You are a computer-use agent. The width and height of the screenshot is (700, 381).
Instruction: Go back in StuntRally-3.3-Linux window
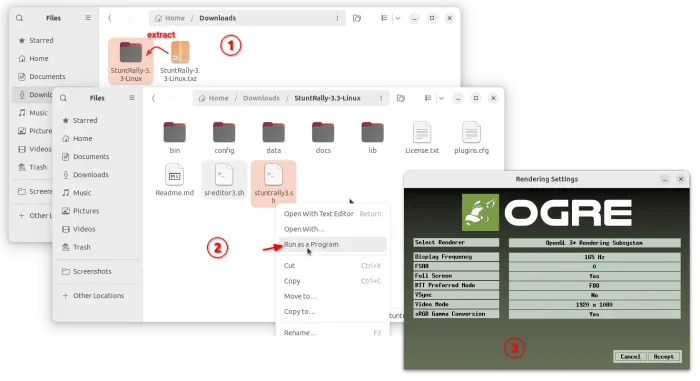154,98
